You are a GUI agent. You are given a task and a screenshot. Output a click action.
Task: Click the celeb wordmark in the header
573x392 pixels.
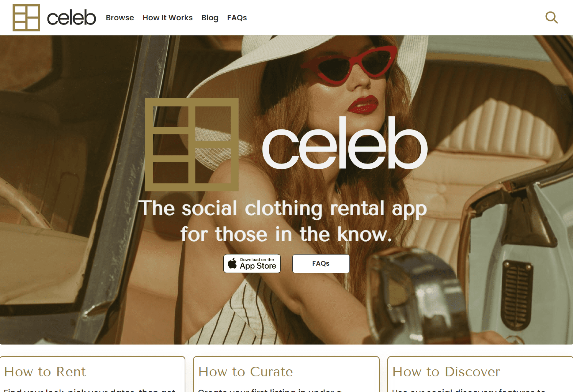71,17
